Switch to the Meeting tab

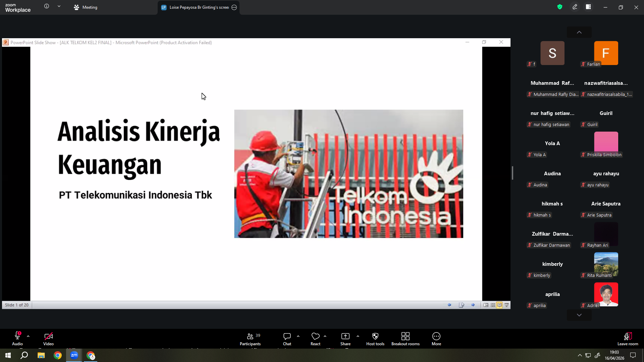tap(86, 7)
